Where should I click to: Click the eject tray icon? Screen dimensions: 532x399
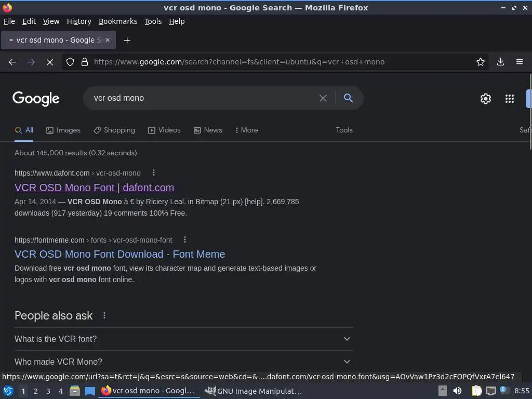443,391
